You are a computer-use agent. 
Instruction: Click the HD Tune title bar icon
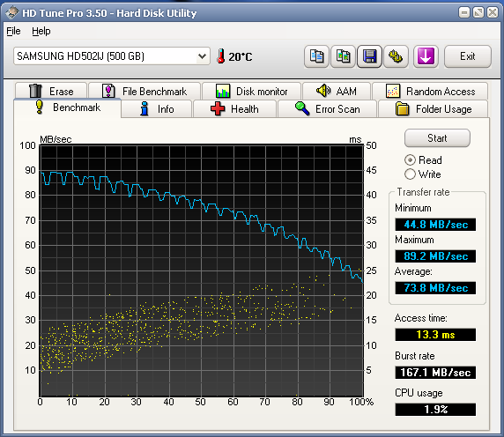pyautogui.click(x=12, y=12)
